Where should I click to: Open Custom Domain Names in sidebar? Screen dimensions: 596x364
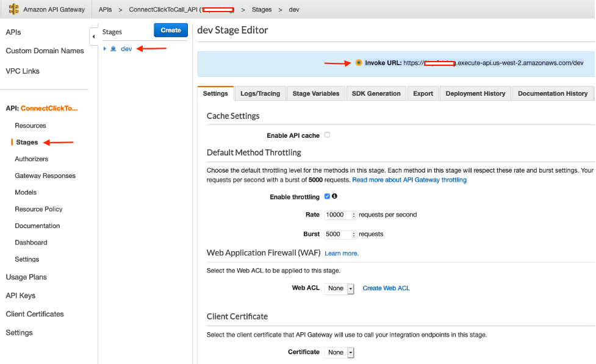pos(45,51)
